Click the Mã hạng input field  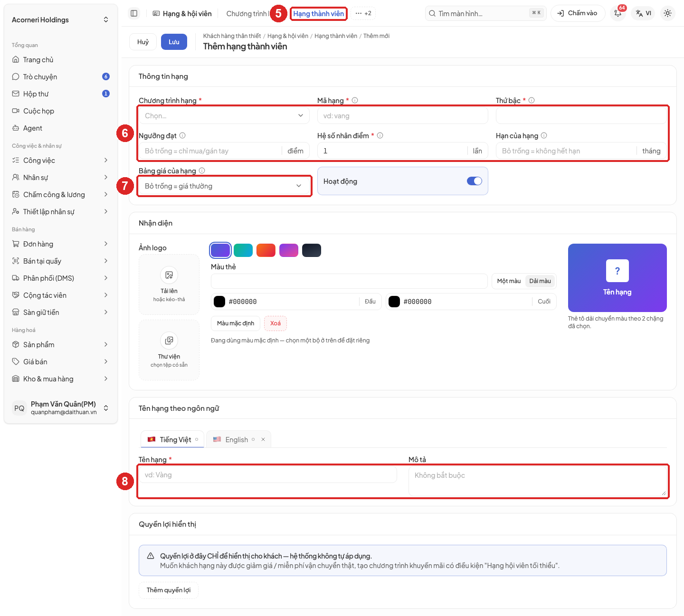(x=403, y=116)
